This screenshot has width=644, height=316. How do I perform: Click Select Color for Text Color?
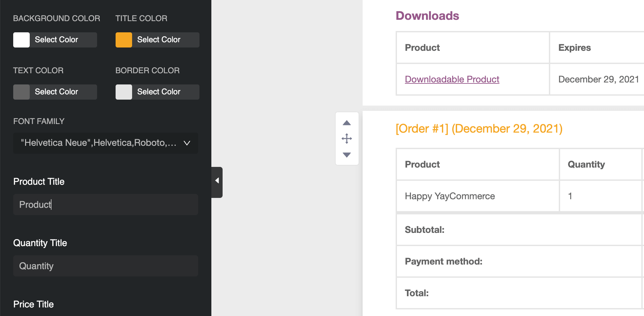pos(56,92)
